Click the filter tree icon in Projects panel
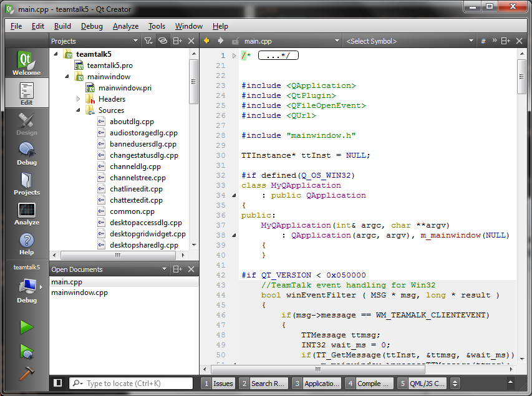Viewport: 532px width, 396px height. [148, 41]
